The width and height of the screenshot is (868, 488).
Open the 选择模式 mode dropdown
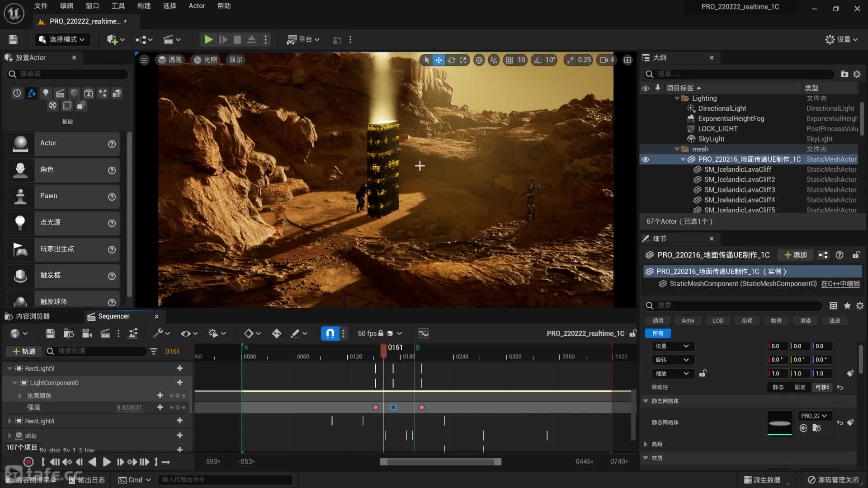click(x=63, y=40)
